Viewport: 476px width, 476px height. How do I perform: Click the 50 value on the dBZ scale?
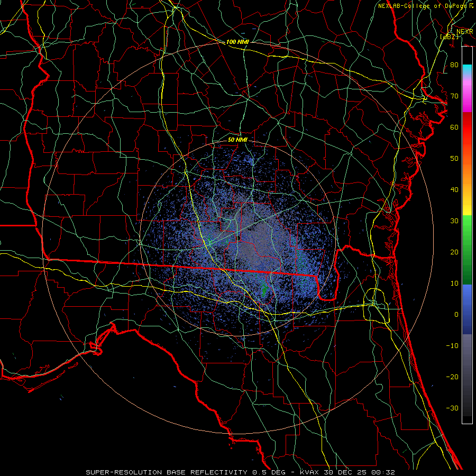point(454,158)
